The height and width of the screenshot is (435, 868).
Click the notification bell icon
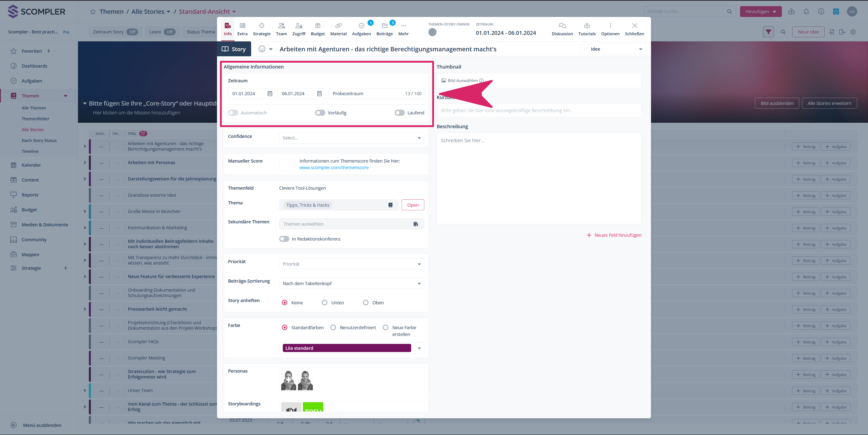click(806, 12)
